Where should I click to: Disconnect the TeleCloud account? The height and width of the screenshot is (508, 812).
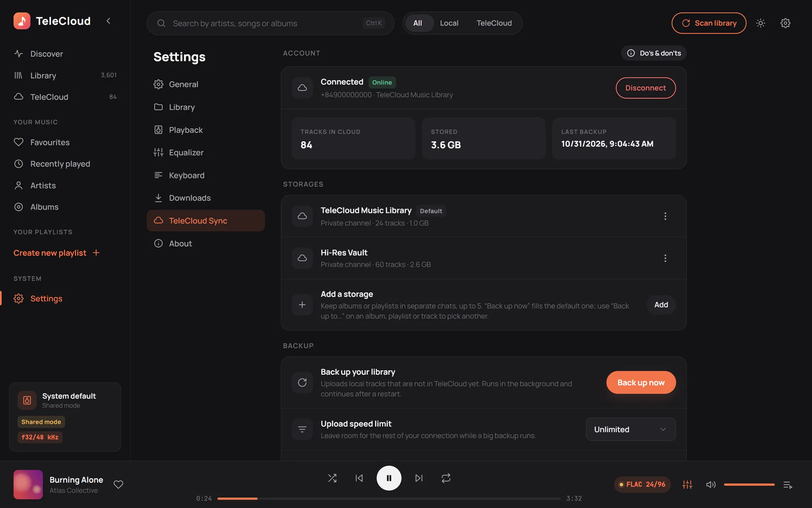645,88
